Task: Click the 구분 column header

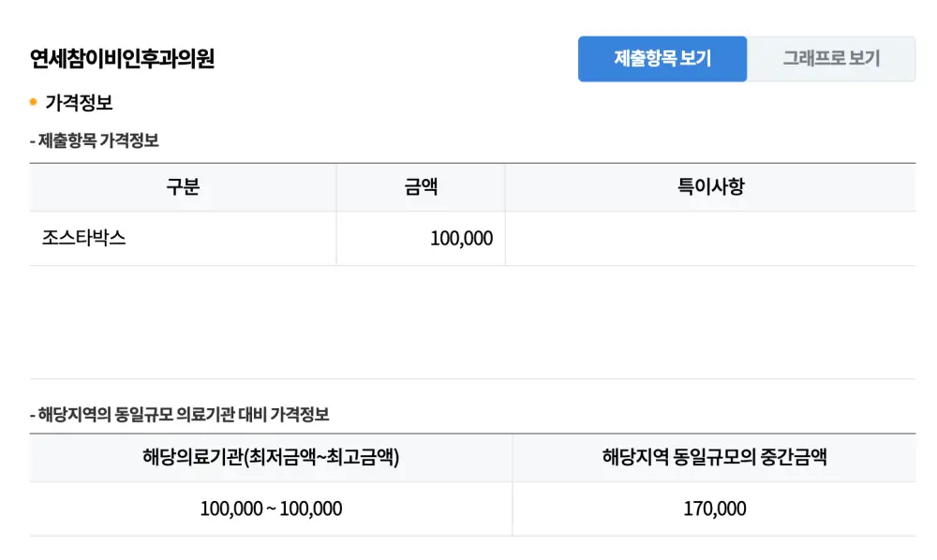Action: pyautogui.click(x=184, y=187)
